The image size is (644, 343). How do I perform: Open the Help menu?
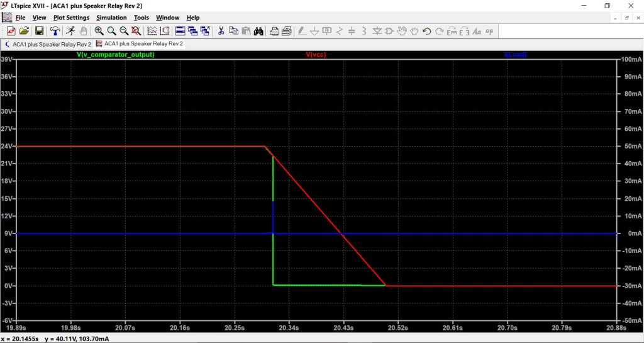193,18
